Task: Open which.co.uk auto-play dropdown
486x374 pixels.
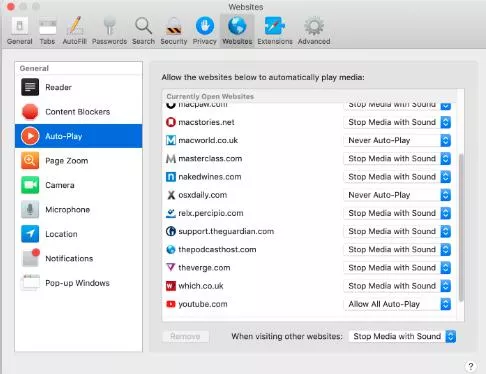Action: pos(397,286)
